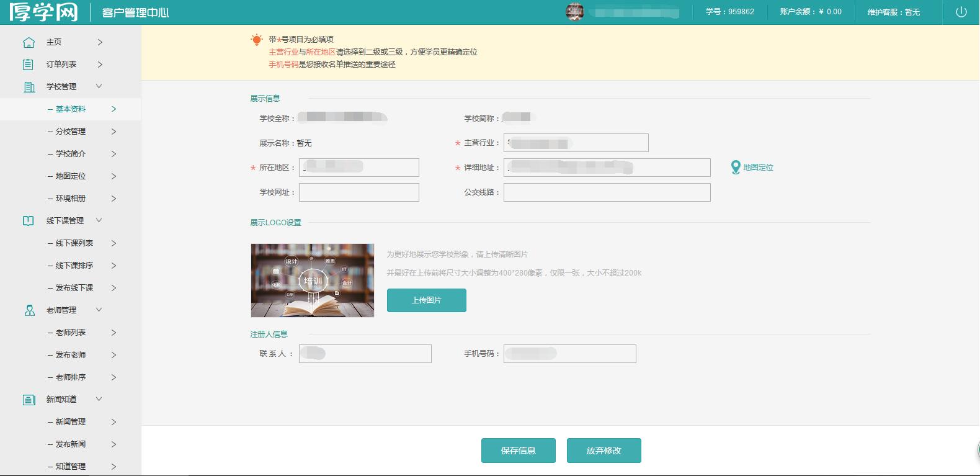The image size is (980, 476).
Task: Collapse the 学校管理 section chevron
Action: [99, 86]
